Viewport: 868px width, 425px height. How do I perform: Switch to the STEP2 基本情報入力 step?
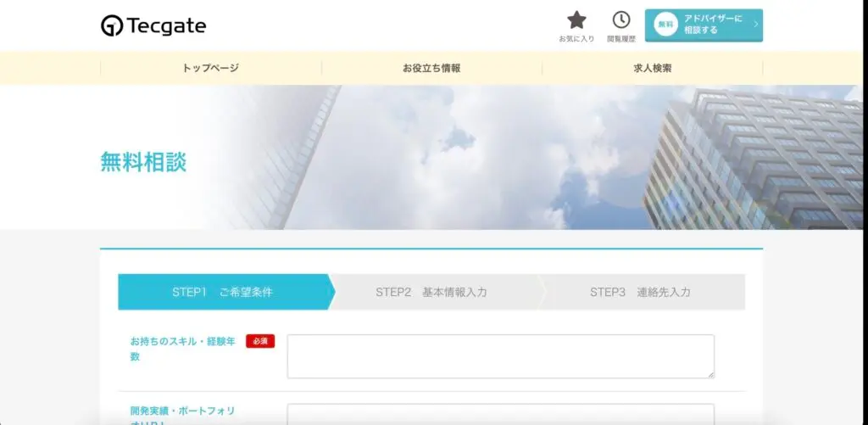click(431, 292)
